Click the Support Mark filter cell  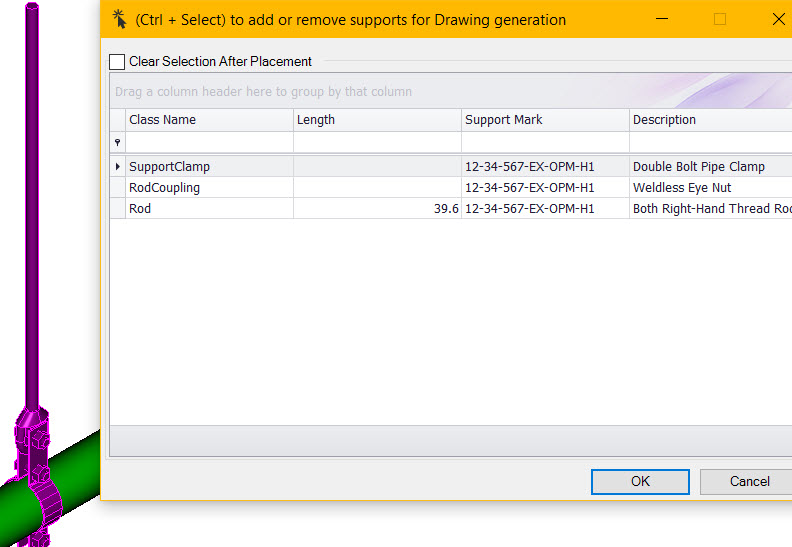click(x=545, y=142)
